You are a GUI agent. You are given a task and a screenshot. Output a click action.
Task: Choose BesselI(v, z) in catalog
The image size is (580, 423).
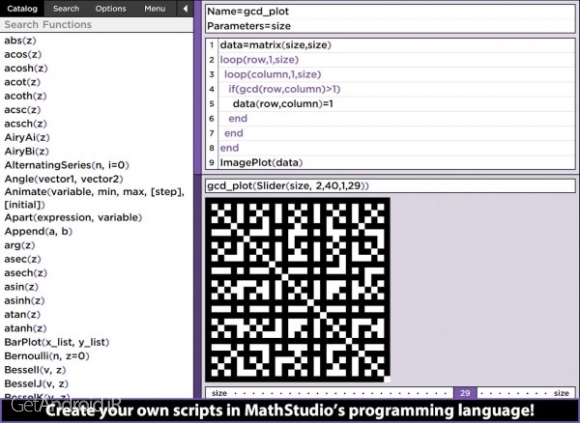[35, 370]
